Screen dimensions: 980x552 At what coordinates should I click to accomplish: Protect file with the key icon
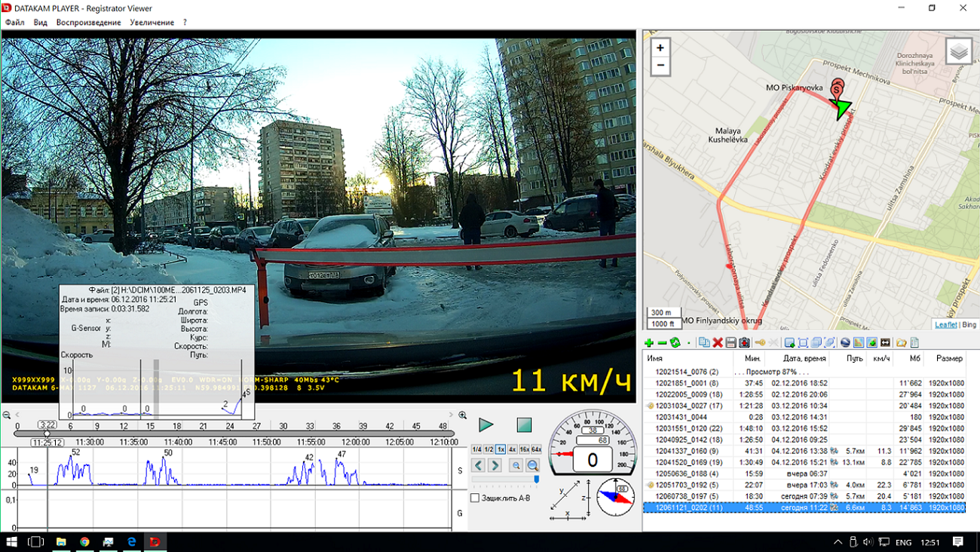click(760, 342)
